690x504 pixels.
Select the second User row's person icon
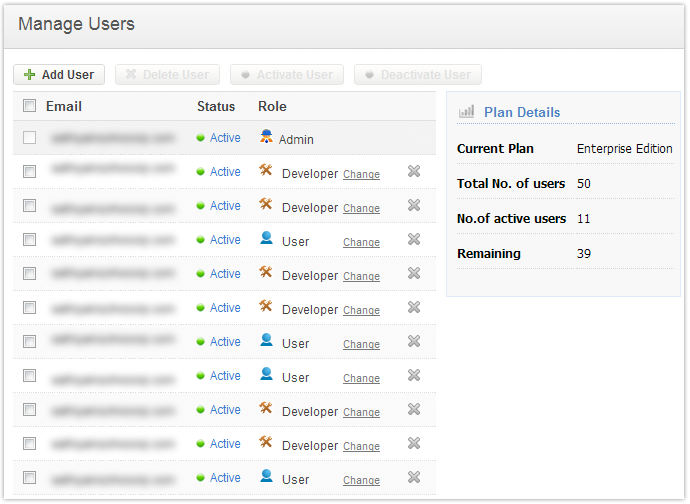tap(266, 340)
